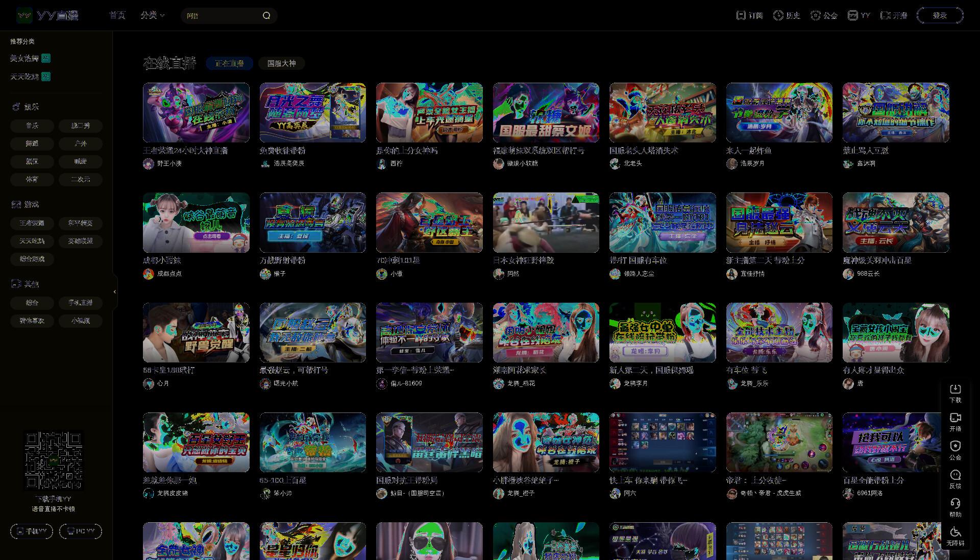This screenshot has width=980, height=560.
Task: Click the 登录 login button
Action: [x=940, y=15]
